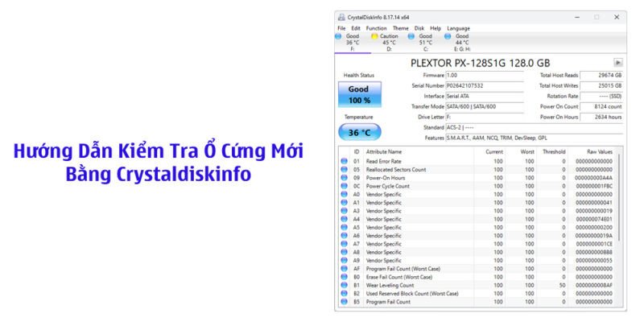Click the next disk arrow button

tap(617, 63)
